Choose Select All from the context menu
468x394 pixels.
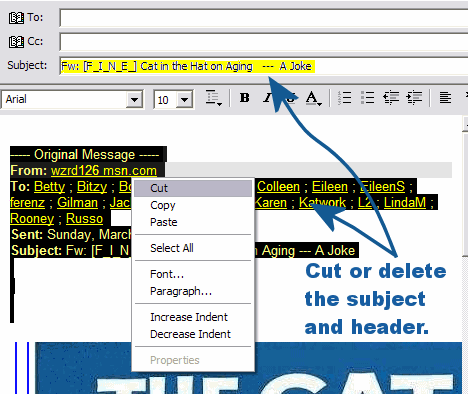193,248
